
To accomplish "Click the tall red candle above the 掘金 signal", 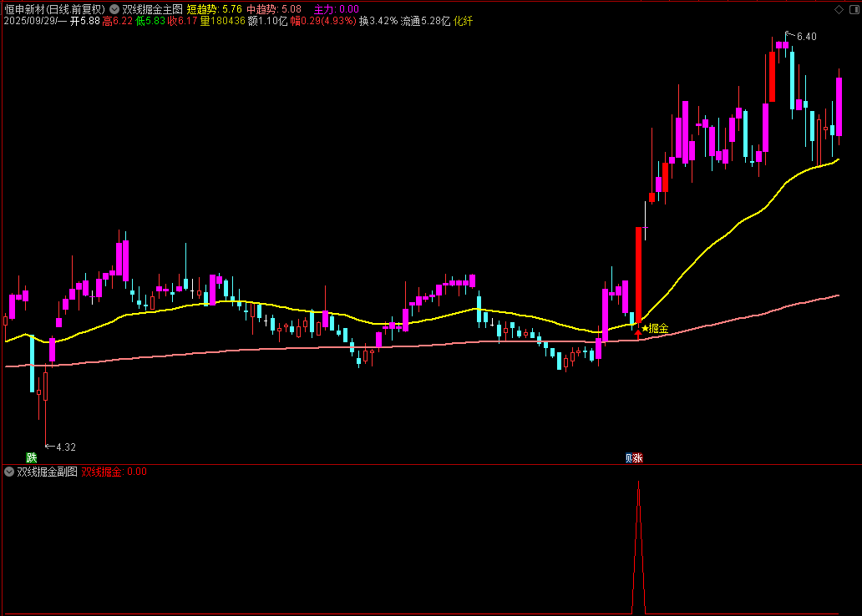I will click(638, 275).
